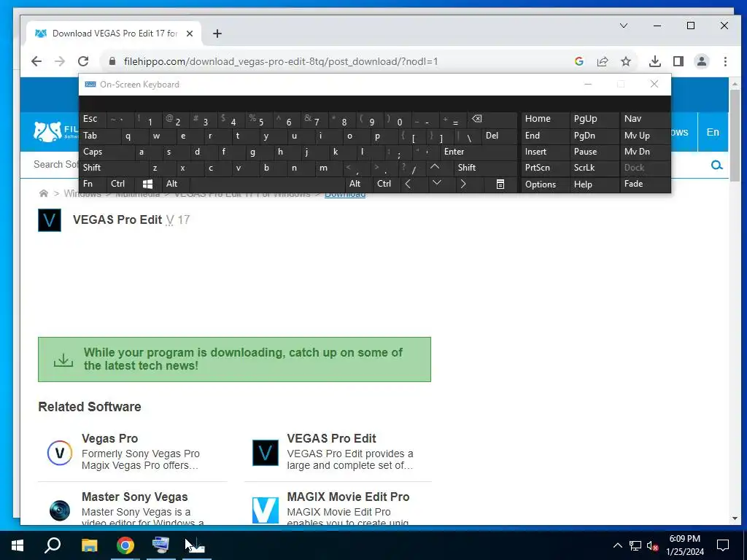Open the Chrome downloads icon

[x=654, y=61]
